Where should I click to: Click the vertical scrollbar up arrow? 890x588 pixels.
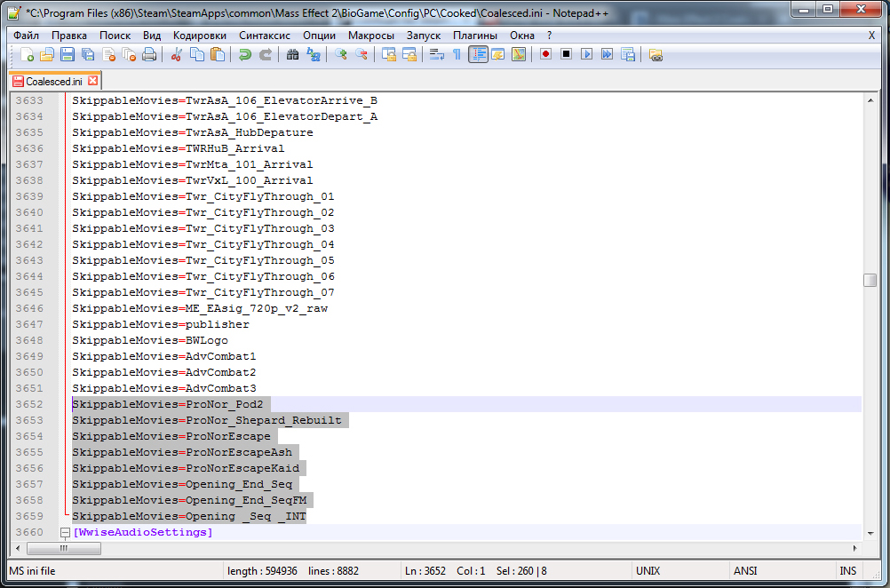[870, 100]
